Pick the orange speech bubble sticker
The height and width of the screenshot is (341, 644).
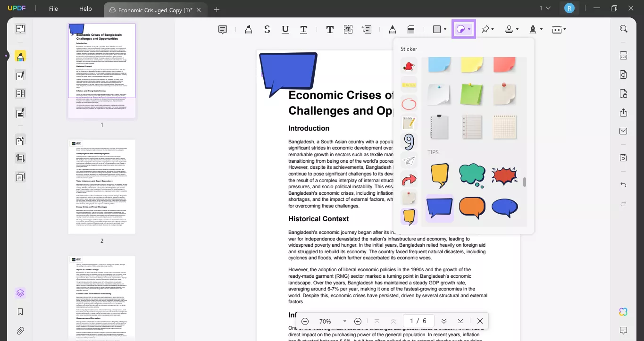pyautogui.click(x=472, y=208)
